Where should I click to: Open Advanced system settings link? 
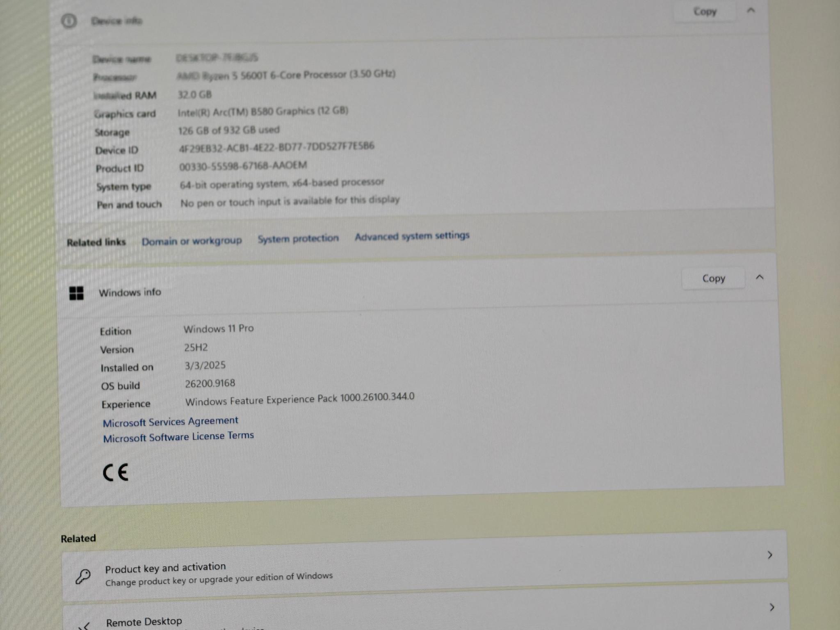coord(412,236)
